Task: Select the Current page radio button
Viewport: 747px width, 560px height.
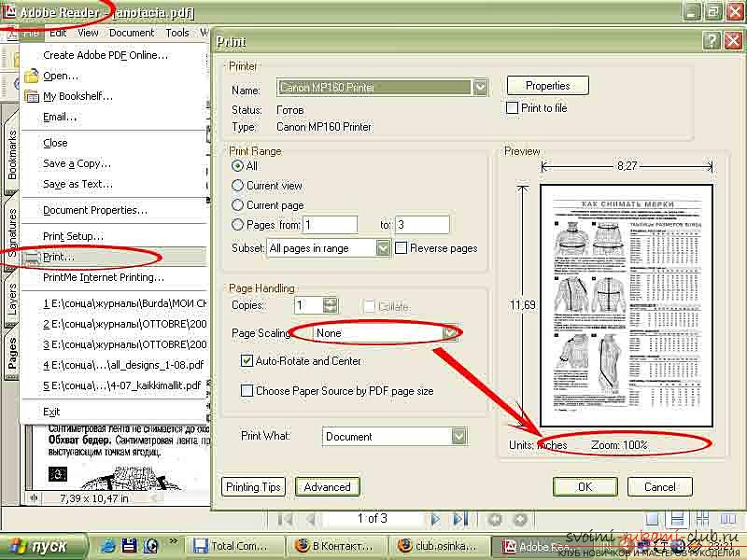Action: (x=237, y=205)
